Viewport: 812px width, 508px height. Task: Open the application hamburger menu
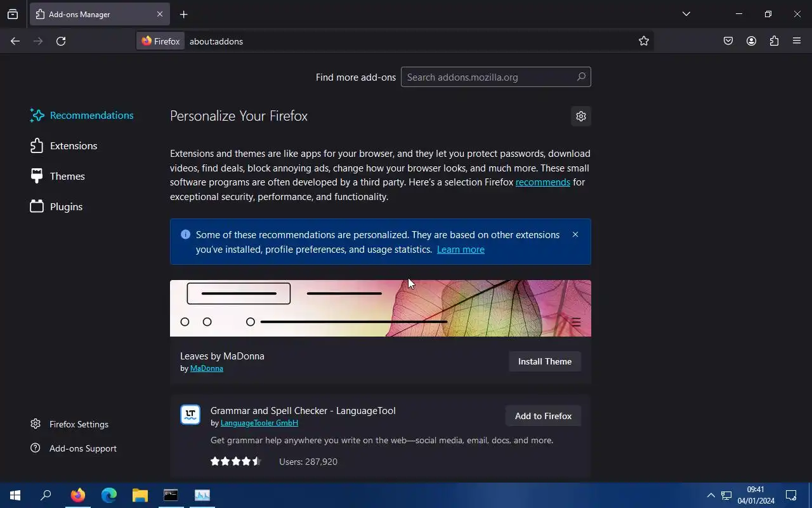pyautogui.click(x=797, y=41)
